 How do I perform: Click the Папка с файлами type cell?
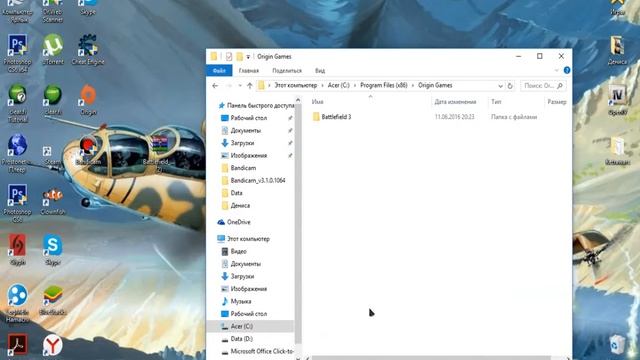[x=514, y=117]
